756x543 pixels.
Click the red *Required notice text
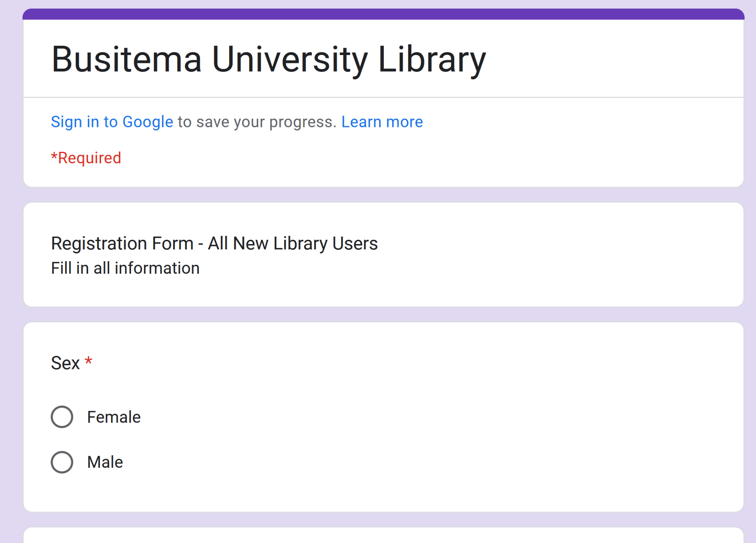tap(86, 158)
